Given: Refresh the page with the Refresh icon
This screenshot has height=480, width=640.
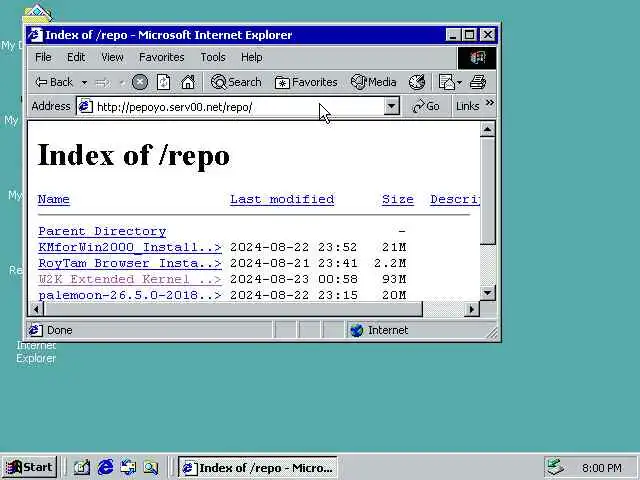Looking at the screenshot, I should coord(164,82).
